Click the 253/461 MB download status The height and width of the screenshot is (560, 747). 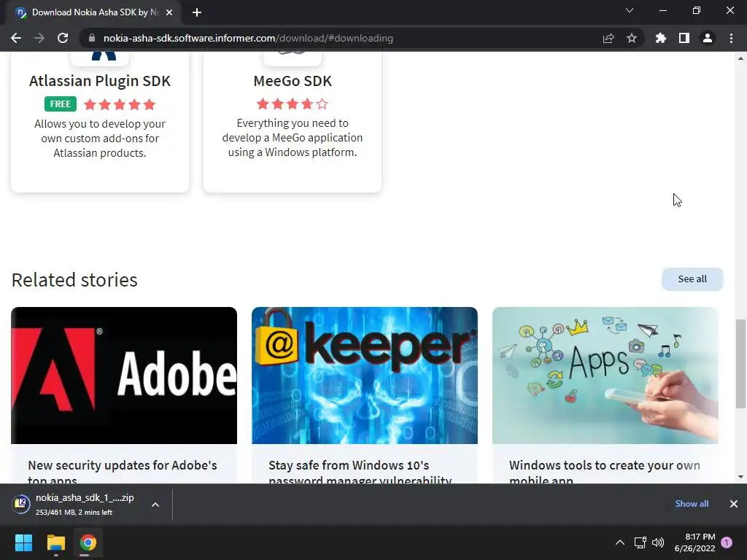point(74,513)
